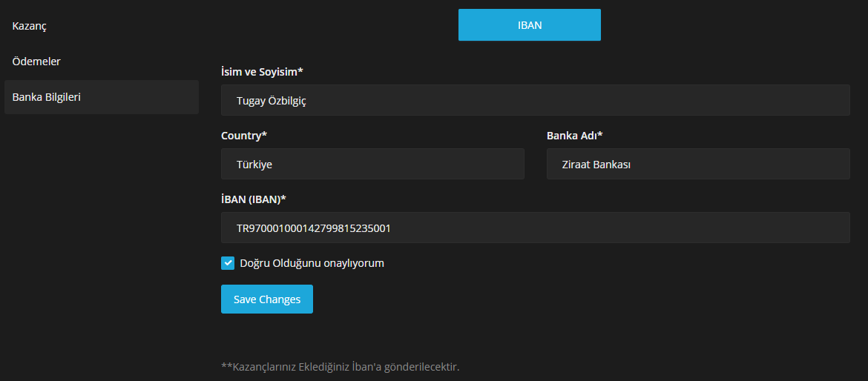The height and width of the screenshot is (381, 868).
Task: Click the 'İBAN (IBAN)*' field label
Action: pos(253,199)
